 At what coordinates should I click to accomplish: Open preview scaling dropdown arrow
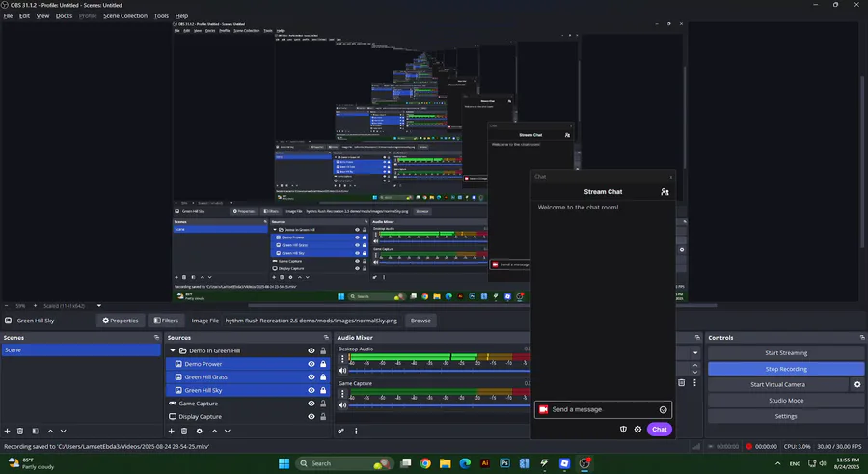click(99, 305)
